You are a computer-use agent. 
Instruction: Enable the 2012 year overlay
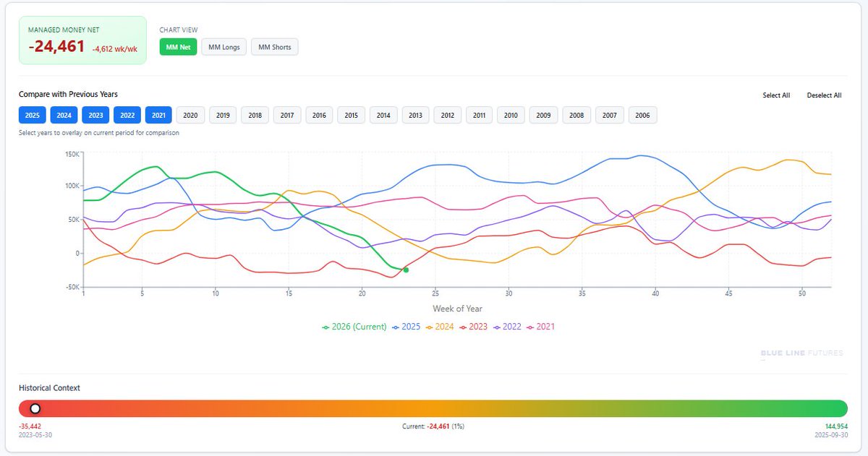tap(448, 115)
